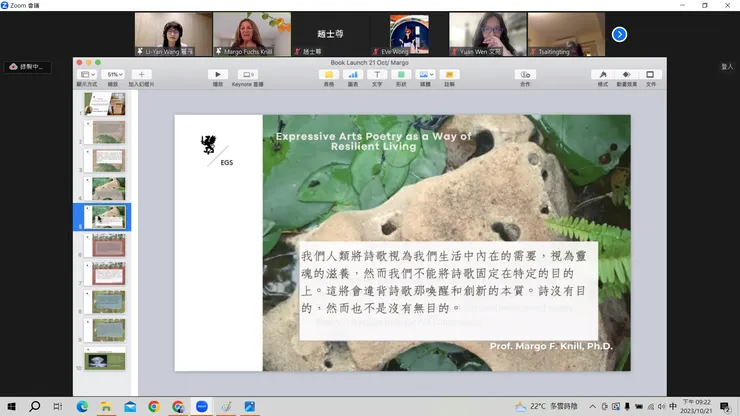Screen dimensions: 740x416
Task: Select the highlighted slide 5 thumbnail
Action: point(105,217)
